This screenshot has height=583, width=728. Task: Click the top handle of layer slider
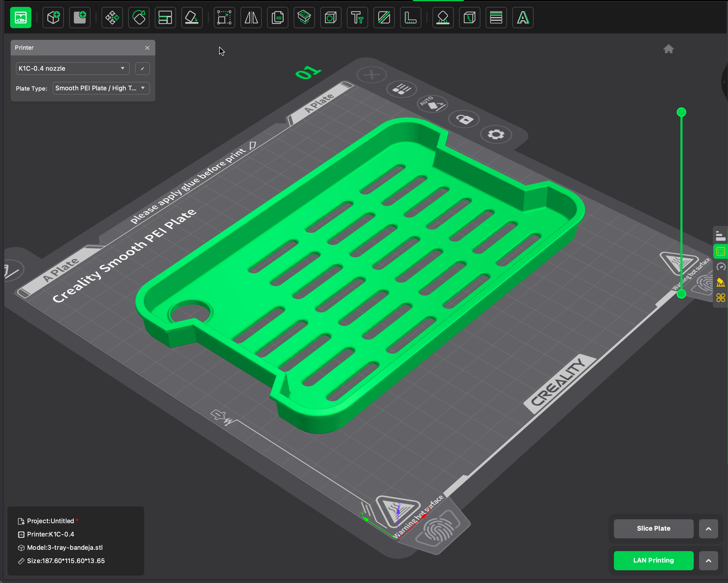tap(681, 112)
